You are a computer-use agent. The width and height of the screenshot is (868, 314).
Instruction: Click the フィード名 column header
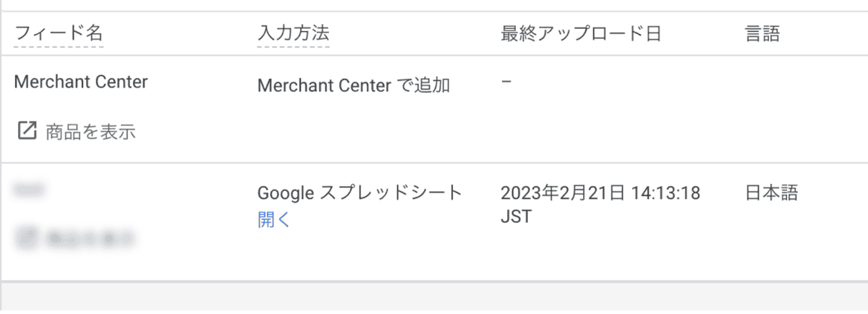59,33
